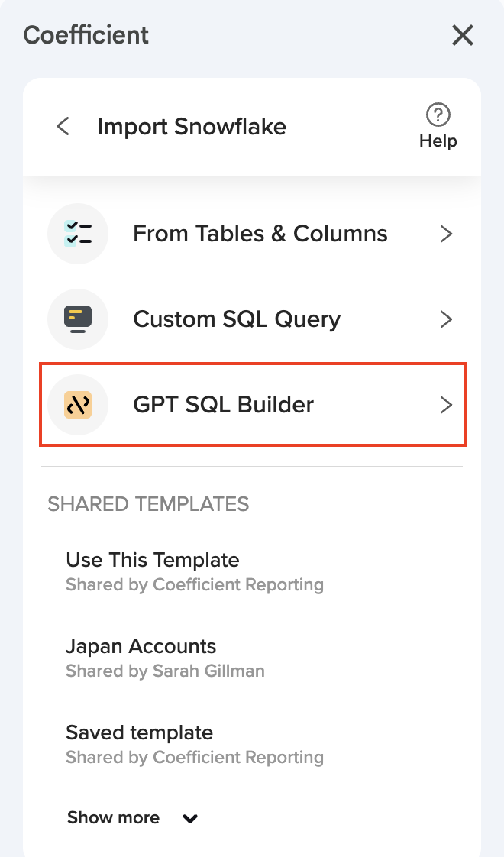This screenshot has height=857, width=504.
Task: Click the Custom SQL Query console icon
Action: pos(78,319)
